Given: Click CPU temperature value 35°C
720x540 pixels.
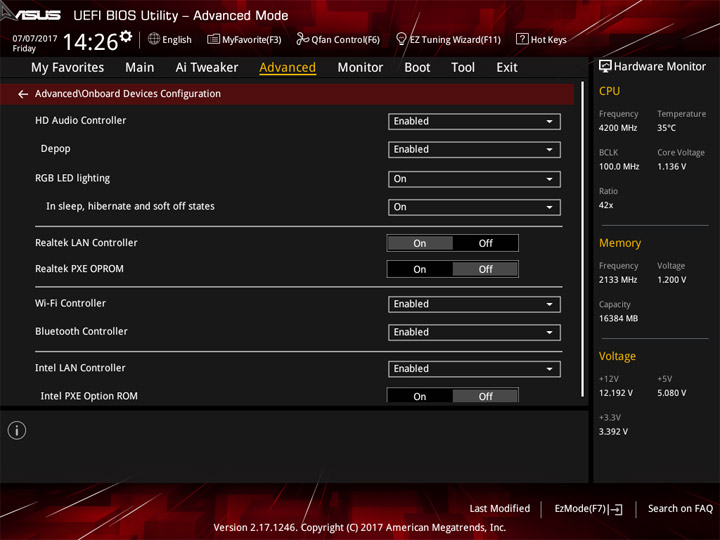Looking at the screenshot, I should (666, 128).
